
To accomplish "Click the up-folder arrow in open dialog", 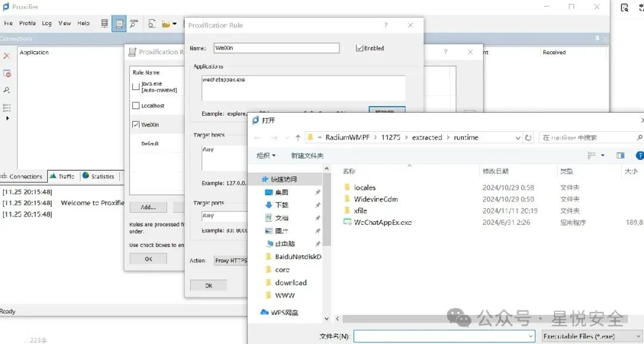I will (x=298, y=138).
